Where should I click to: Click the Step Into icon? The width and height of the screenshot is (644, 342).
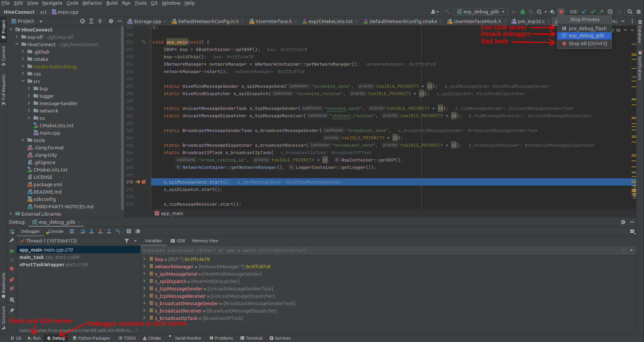(92, 231)
